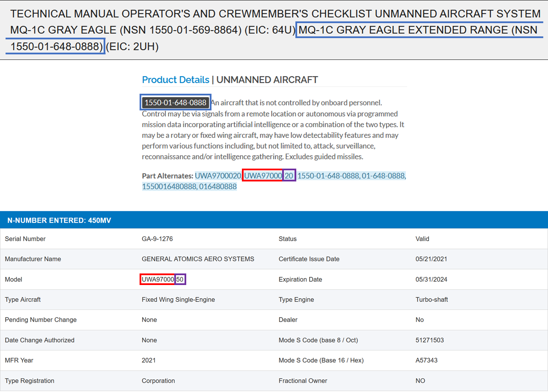548x392 pixels.
Task: Click Type Registration value Corporation
Action: point(158,381)
